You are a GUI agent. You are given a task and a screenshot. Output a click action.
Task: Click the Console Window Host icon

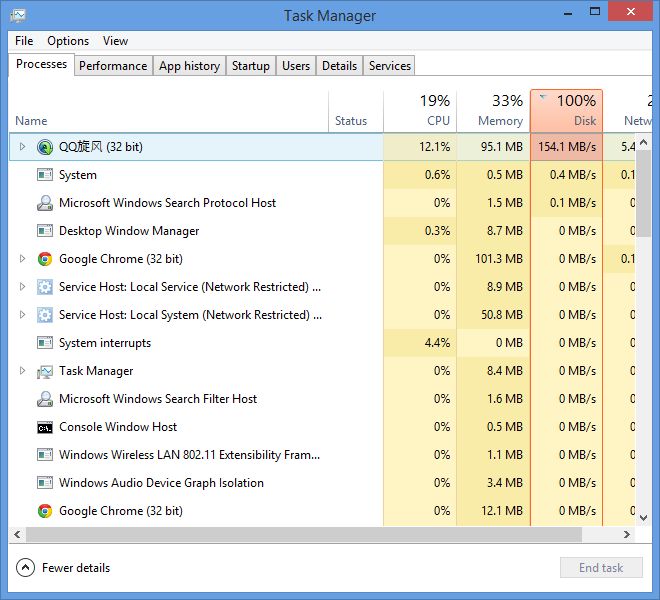(45, 427)
